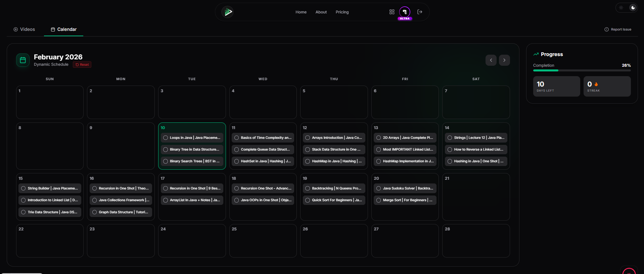Open 'How to Reverse a Linked List' entry
Image resolution: width=644 pixels, height=274 pixels.
[x=476, y=150]
